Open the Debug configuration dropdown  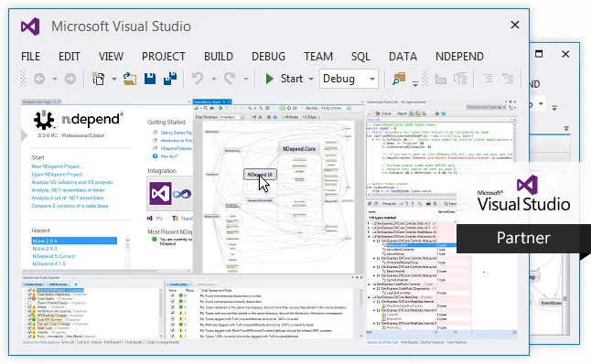[x=349, y=79]
